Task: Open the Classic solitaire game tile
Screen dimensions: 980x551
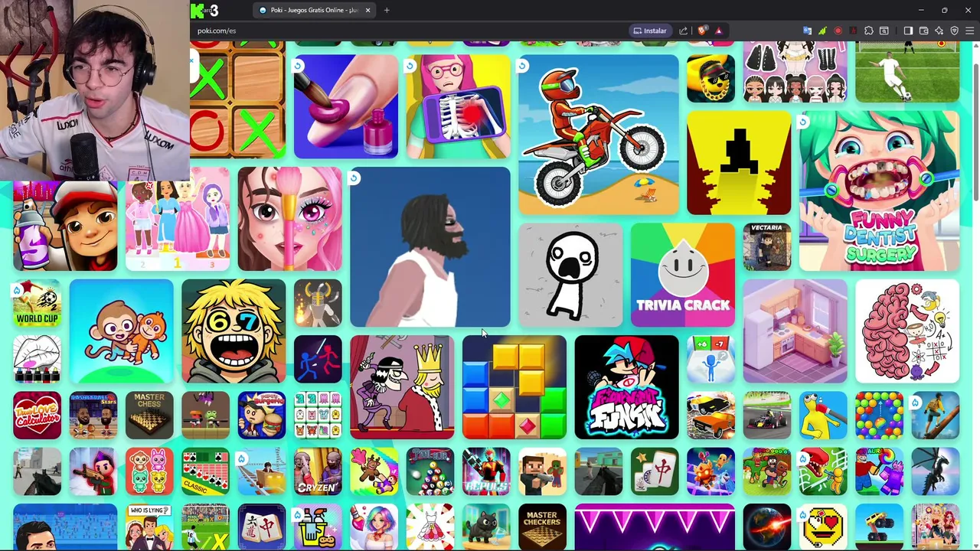Action: point(205,471)
